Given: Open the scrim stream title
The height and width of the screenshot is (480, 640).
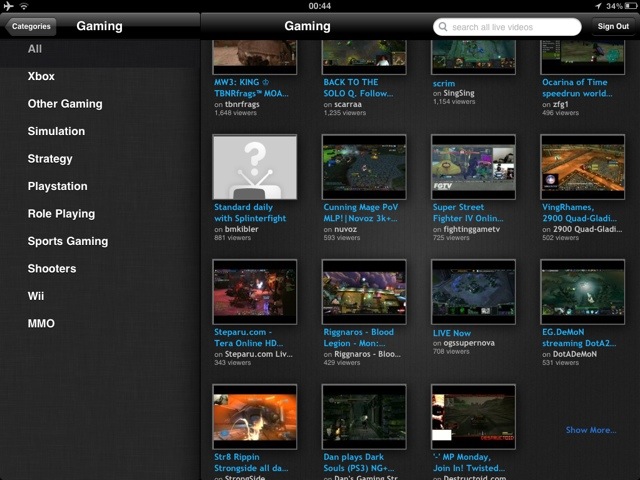Looking at the screenshot, I should coord(444,83).
